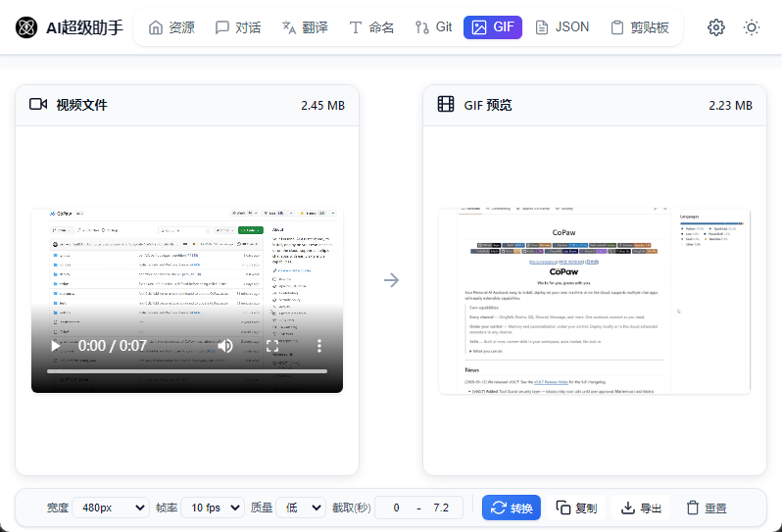Click the video camera icon beside 视频文件
Image resolution: width=782 pixels, height=532 pixels.
pyautogui.click(x=38, y=104)
